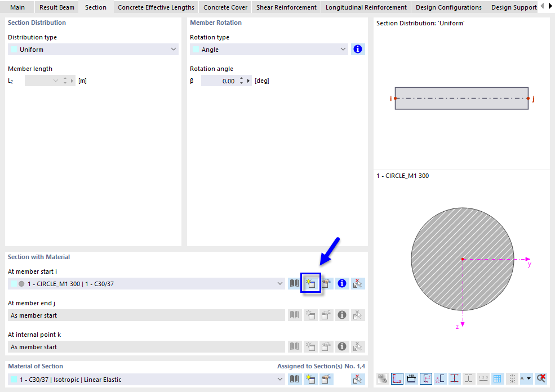Click cyan swatch in Distribution type field
The height and width of the screenshot is (392, 555).
click(x=14, y=49)
